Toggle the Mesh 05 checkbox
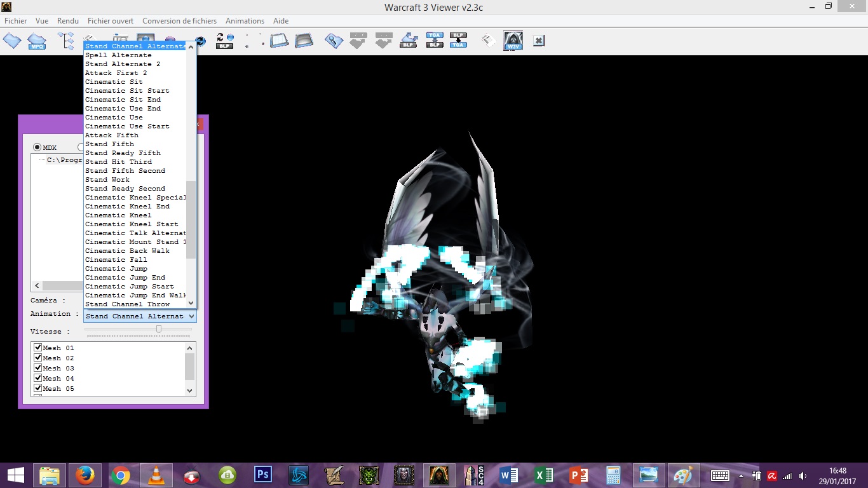 click(38, 388)
